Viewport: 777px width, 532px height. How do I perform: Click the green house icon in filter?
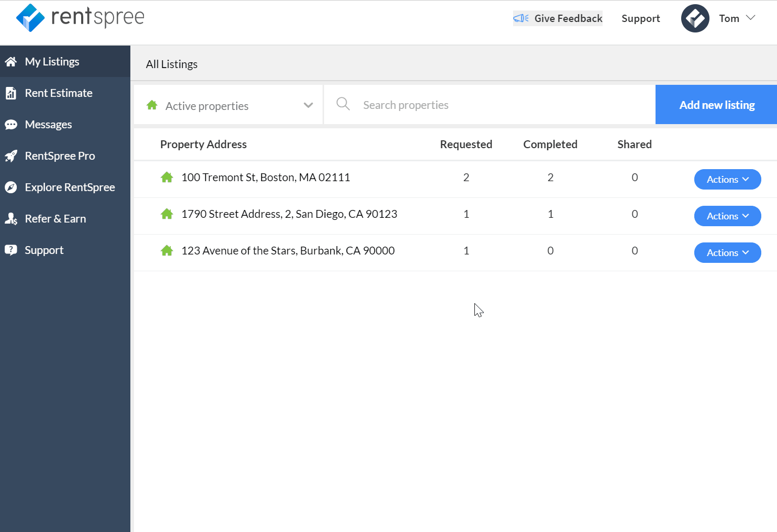152,105
